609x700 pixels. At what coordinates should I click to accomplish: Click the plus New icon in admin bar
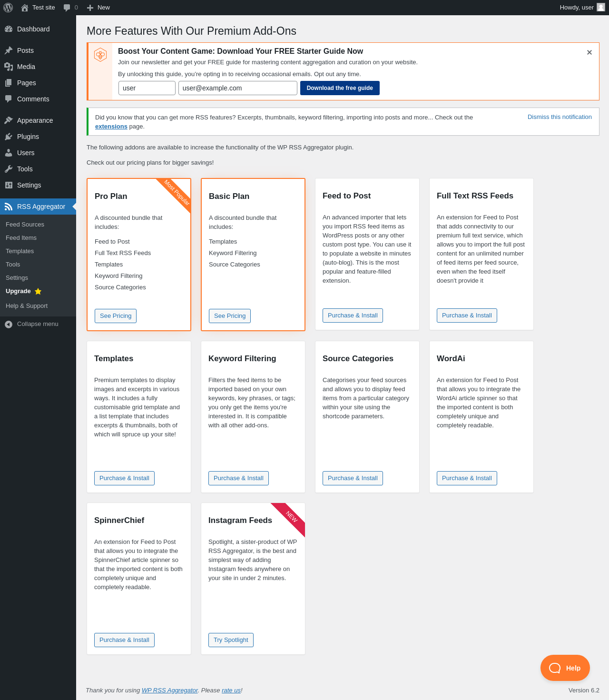(x=90, y=8)
